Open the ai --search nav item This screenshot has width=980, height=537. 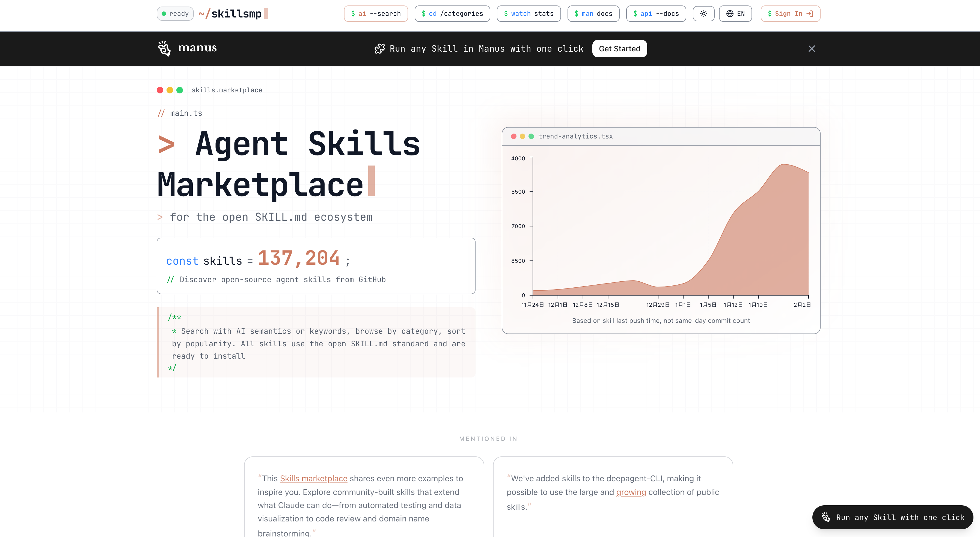376,14
